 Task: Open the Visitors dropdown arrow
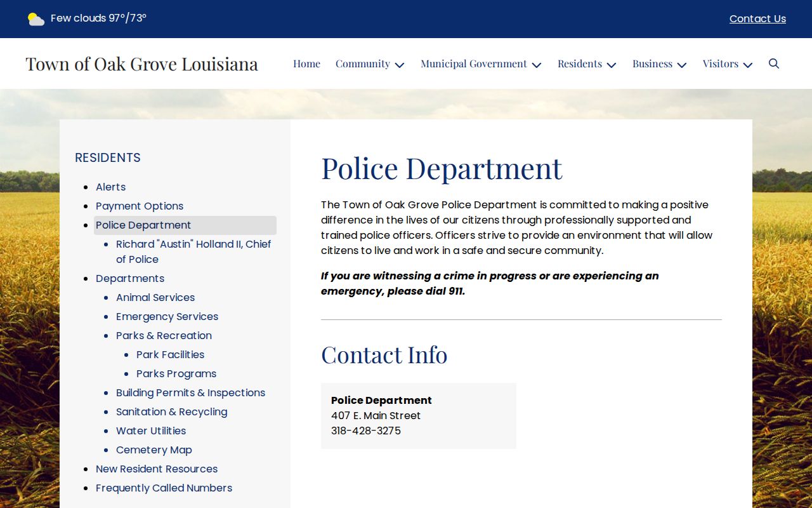[748, 65]
